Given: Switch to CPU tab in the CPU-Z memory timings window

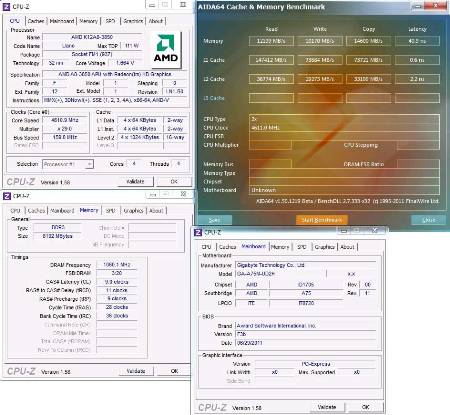Looking at the screenshot, I should tap(15, 210).
